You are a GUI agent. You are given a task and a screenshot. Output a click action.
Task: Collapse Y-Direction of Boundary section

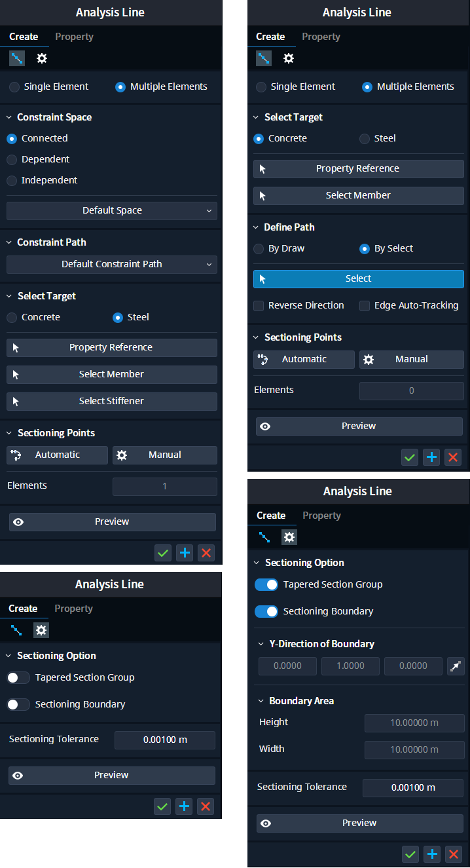click(x=261, y=644)
